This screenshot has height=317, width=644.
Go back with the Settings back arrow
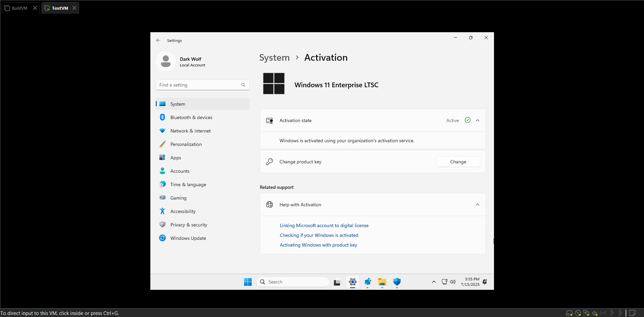point(158,40)
